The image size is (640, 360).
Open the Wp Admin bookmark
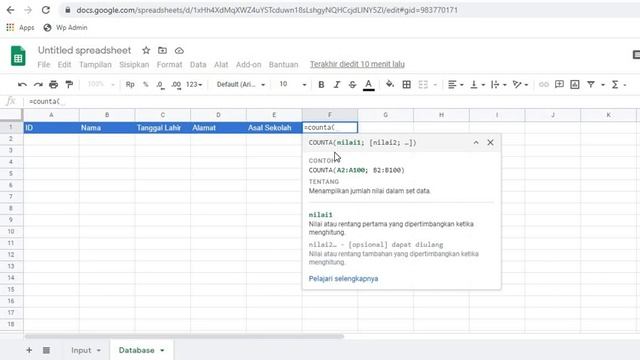click(x=65, y=28)
